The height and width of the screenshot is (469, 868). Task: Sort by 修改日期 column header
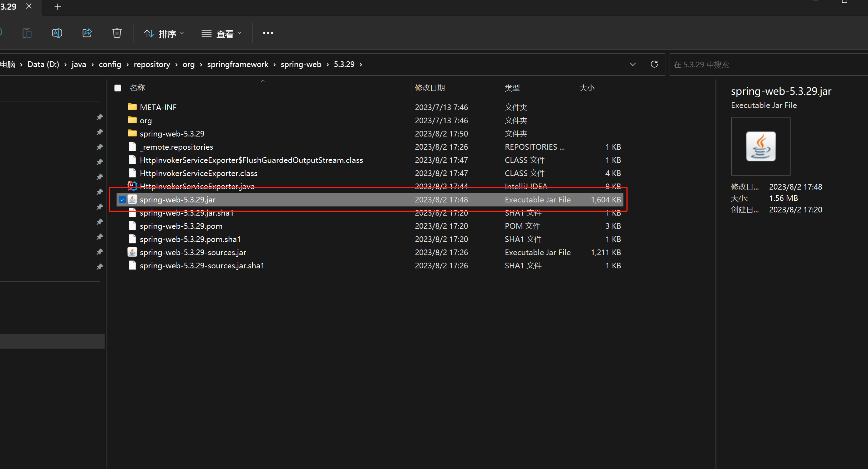pos(430,88)
